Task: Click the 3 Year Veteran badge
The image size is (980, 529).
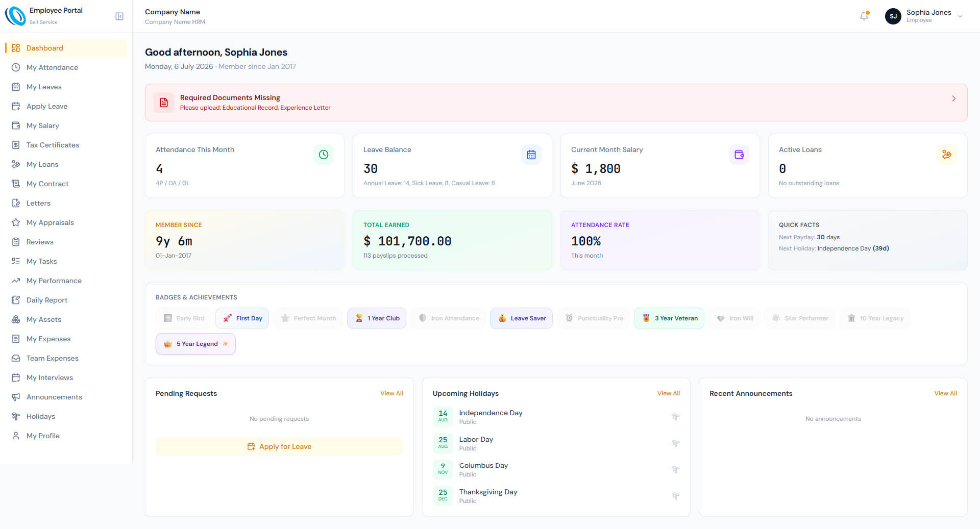Action: [669, 318]
